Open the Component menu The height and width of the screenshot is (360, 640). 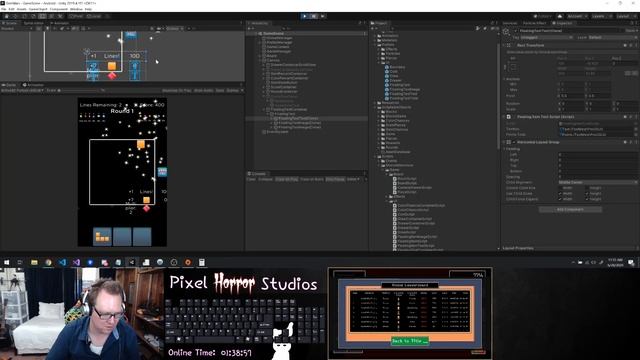pos(59,9)
